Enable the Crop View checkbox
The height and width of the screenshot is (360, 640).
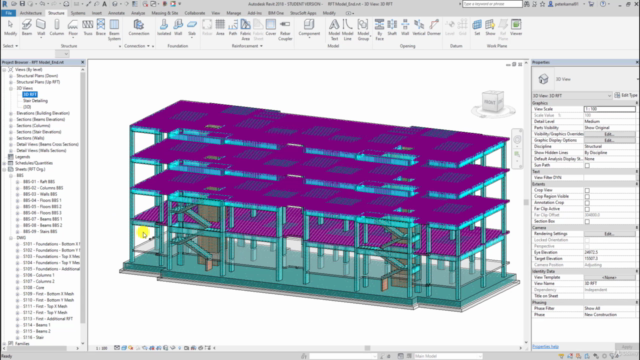[587, 190]
